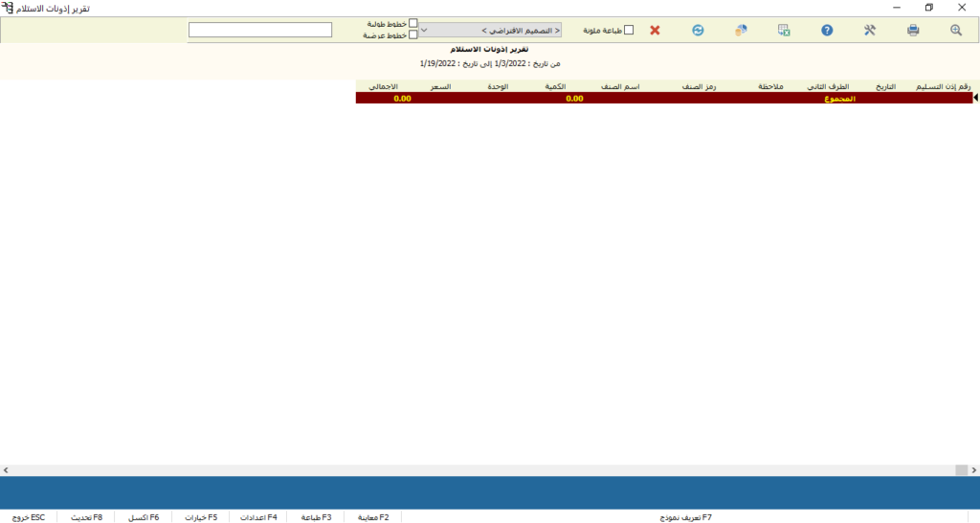Viewport: 980px width, 523px height.
Task: Enable the طباعة ملونة checkbox
Action: 629,31
